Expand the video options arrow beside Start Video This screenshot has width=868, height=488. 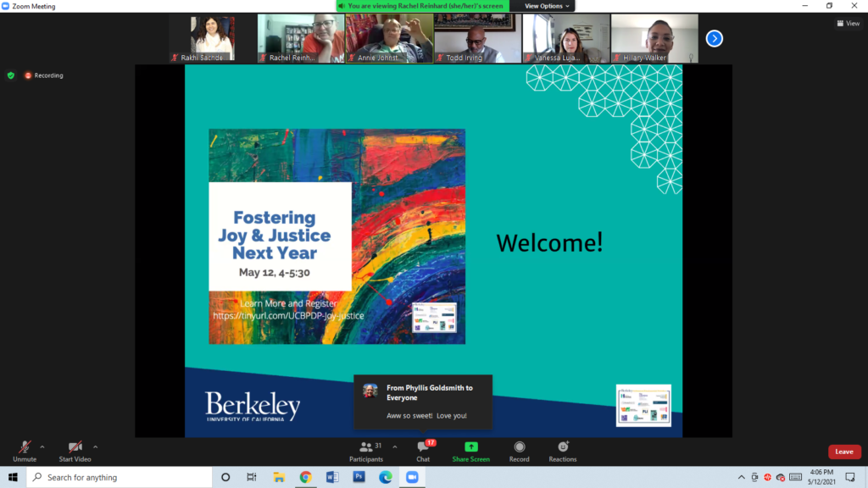(95, 446)
